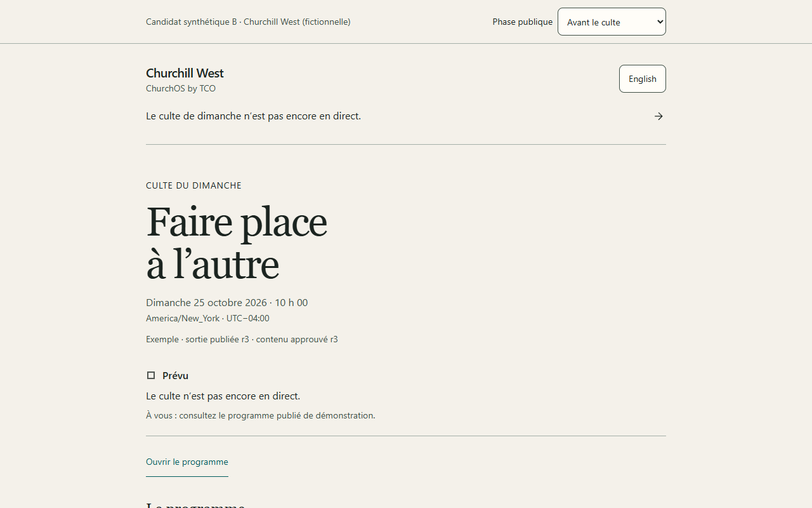The image size is (812, 508).
Task: Click the 'Candidat synthétique B' header text
Action: [191, 22]
